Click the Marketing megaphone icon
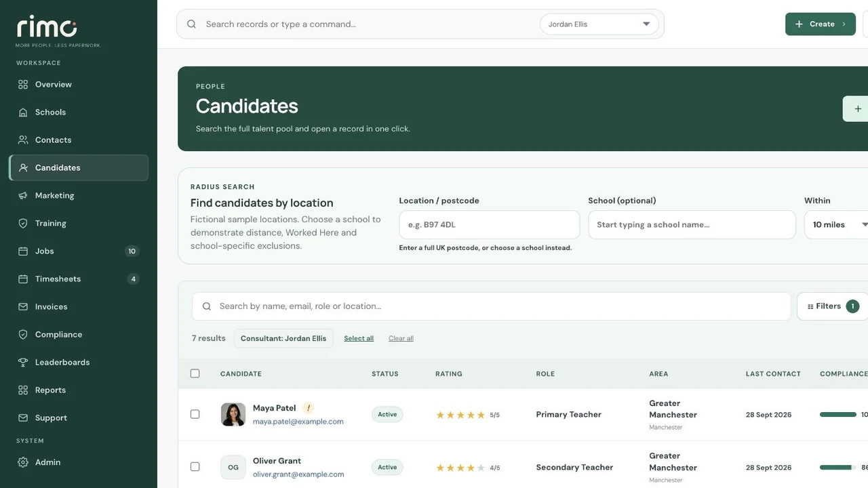Screen dimensions: 868x488 [x=23, y=196]
